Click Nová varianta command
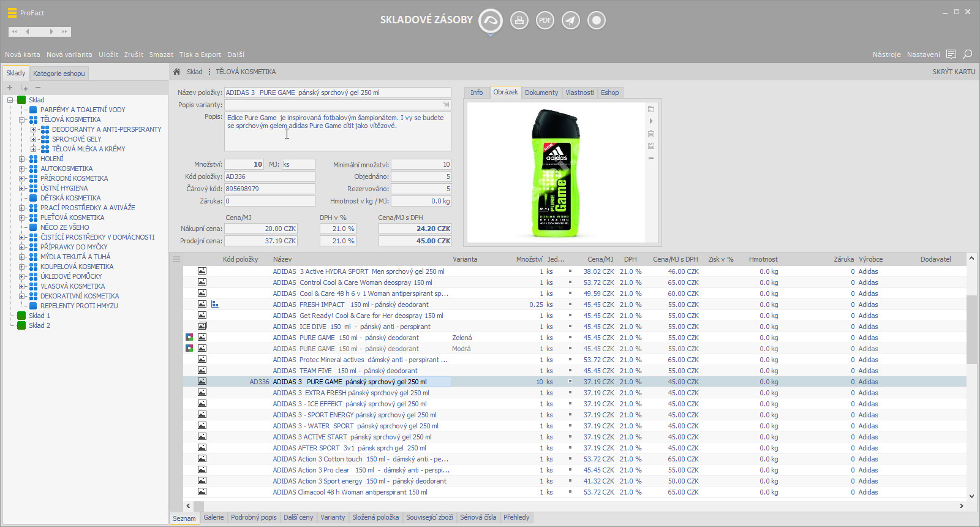 click(x=69, y=55)
